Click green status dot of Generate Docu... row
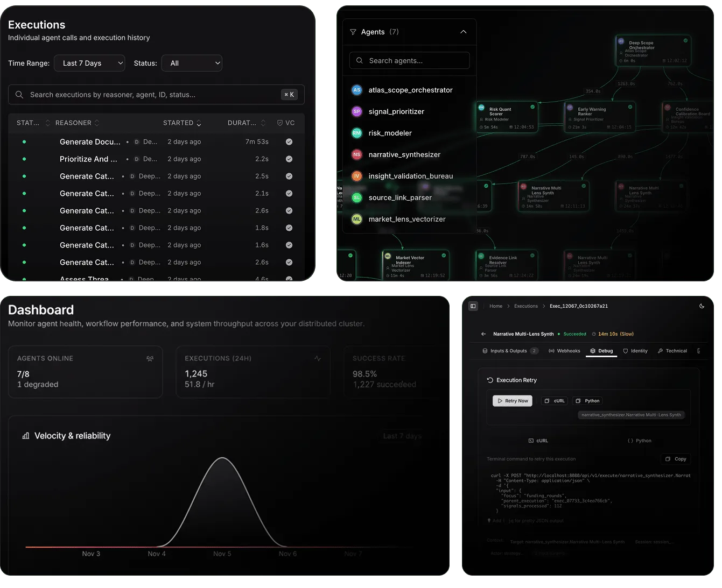 (x=24, y=142)
